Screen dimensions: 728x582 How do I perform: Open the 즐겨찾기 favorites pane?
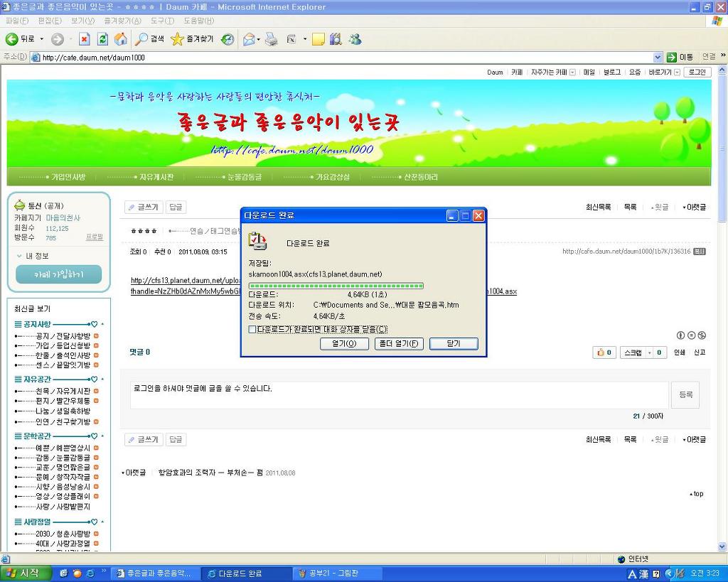192,40
